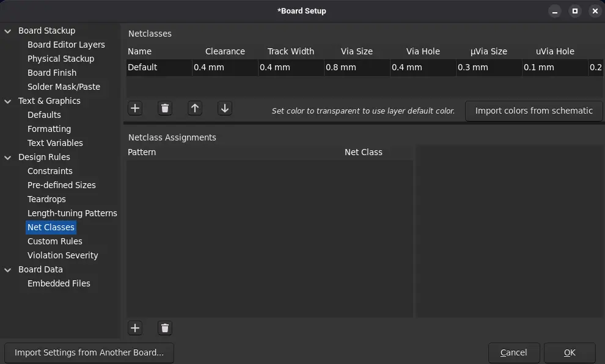
Task: Click Import colors from schematic button
Action: coord(533,111)
